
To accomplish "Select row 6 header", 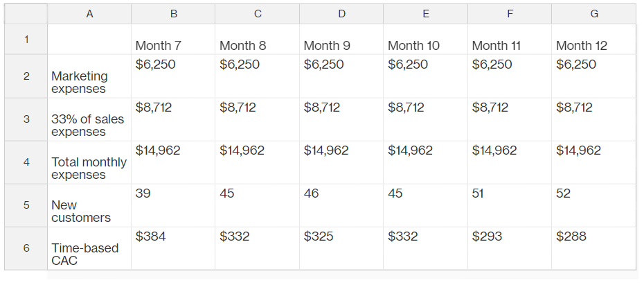I will coord(26,248).
